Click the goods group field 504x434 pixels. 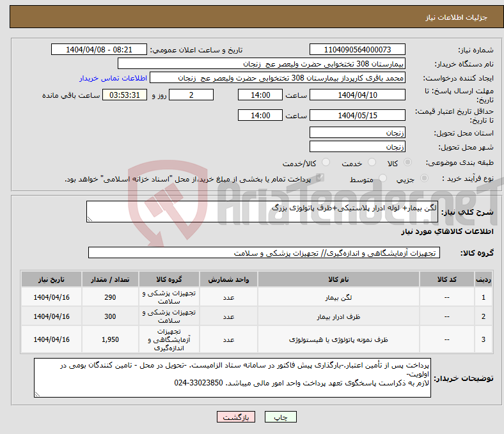[x=264, y=252]
